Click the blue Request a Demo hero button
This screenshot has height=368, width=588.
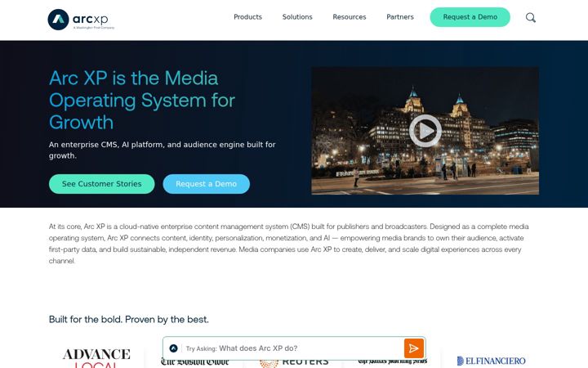pos(207,184)
